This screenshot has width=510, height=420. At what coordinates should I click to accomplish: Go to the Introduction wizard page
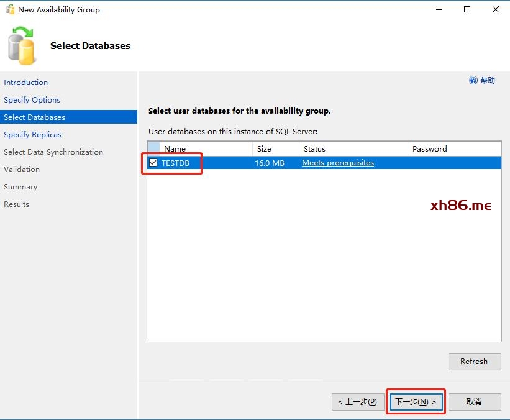pos(25,82)
